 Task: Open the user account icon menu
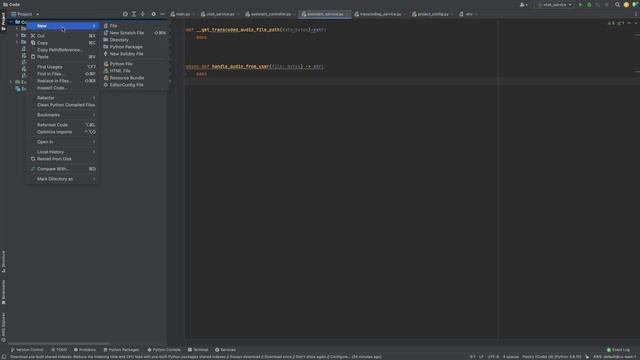pos(523,5)
